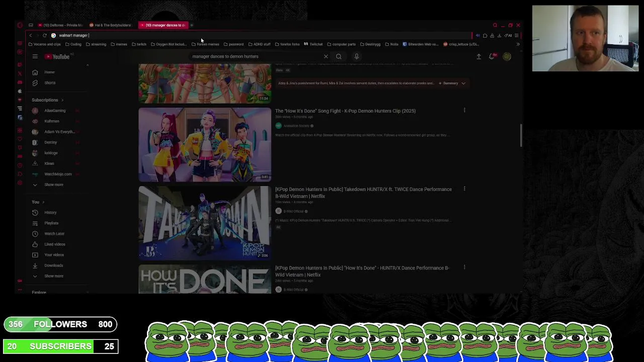Open the How It's Done Song Fight video title
The image size is (644, 362).
(x=345, y=111)
